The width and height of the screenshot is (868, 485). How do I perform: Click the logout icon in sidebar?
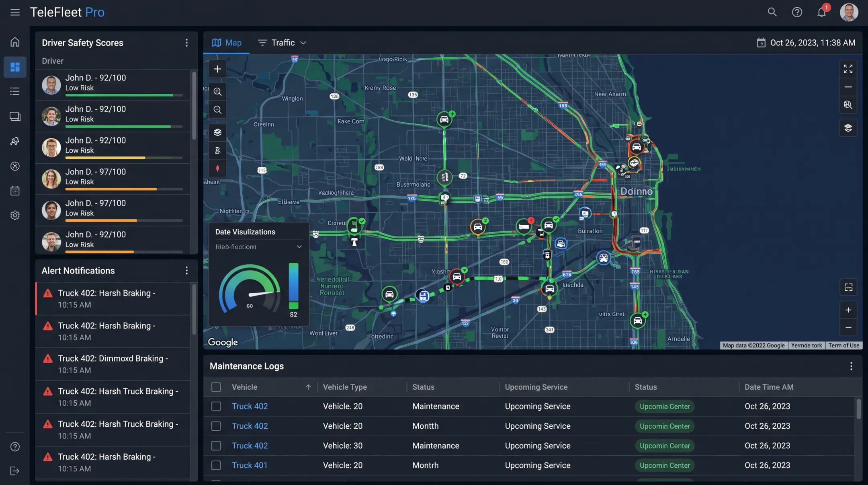[15, 471]
